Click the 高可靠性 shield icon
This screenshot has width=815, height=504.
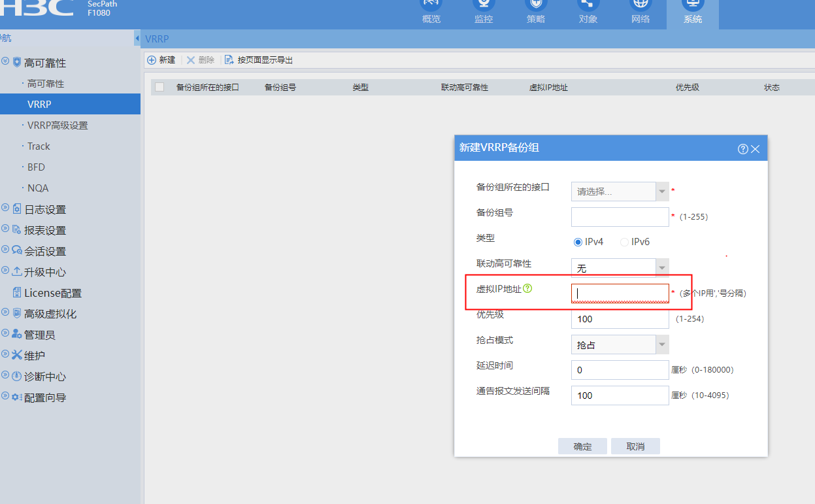click(17, 63)
